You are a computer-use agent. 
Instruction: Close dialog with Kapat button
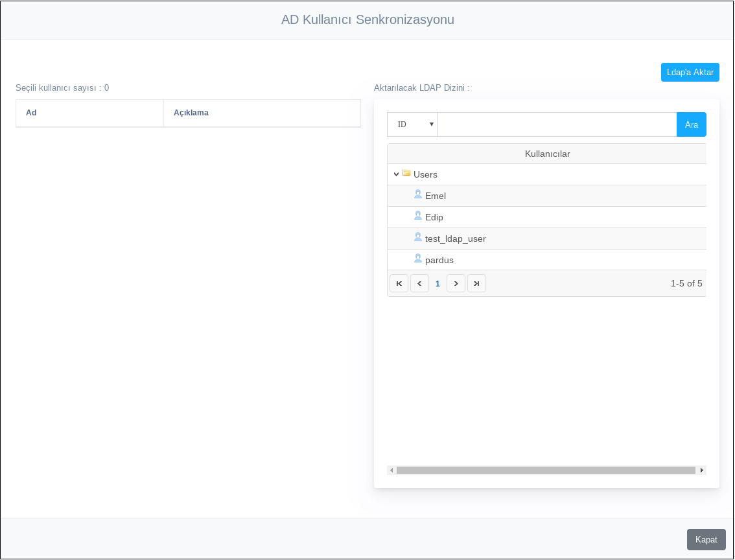pos(706,539)
